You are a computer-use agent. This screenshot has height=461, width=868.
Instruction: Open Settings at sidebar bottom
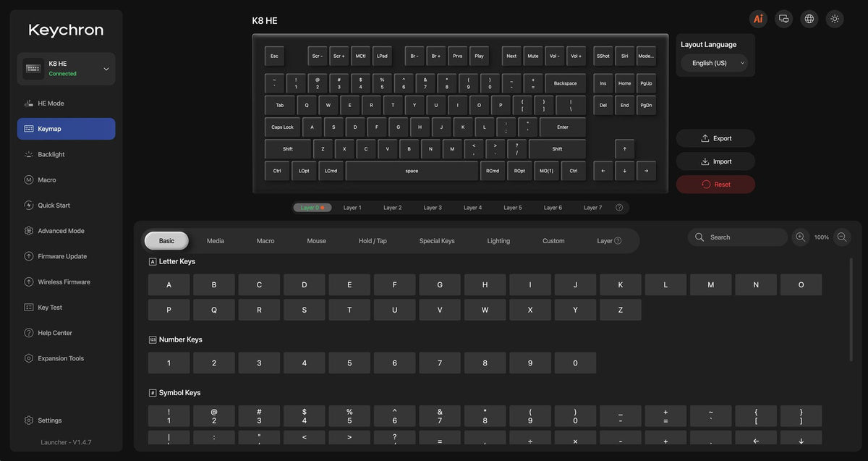pos(66,420)
